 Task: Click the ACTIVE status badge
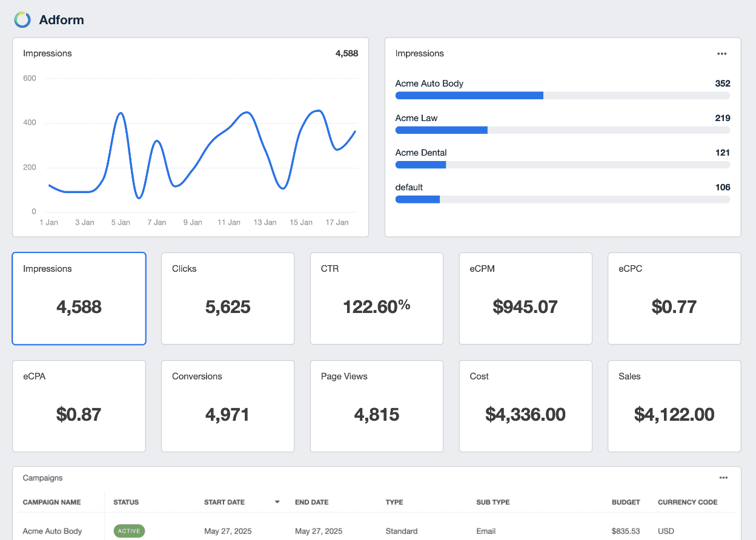coord(129,531)
